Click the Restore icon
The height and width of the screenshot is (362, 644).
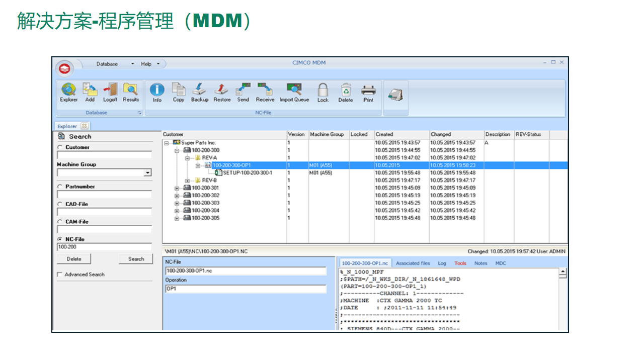(x=222, y=93)
